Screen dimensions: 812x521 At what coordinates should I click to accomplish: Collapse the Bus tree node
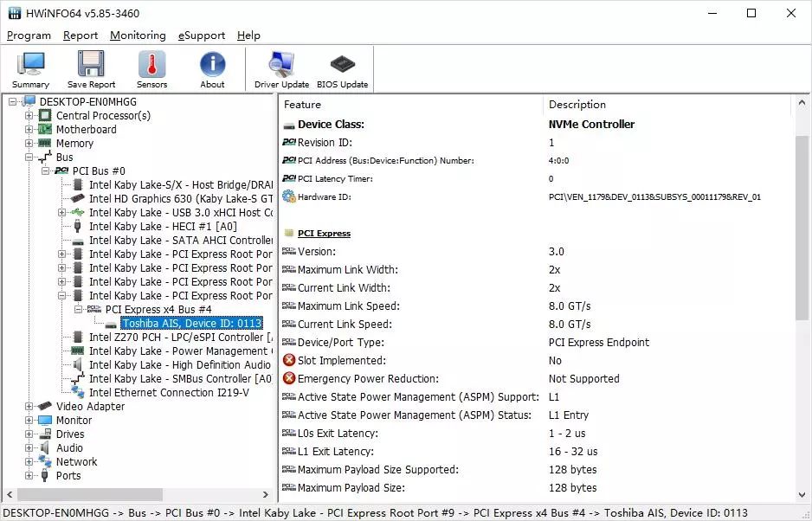click(x=29, y=157)
